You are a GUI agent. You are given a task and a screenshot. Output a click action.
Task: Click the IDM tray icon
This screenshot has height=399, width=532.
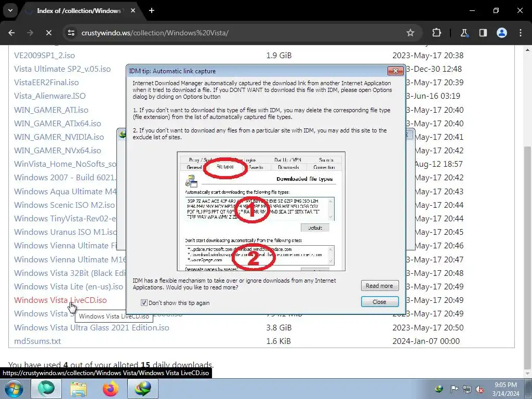point(440,389)
